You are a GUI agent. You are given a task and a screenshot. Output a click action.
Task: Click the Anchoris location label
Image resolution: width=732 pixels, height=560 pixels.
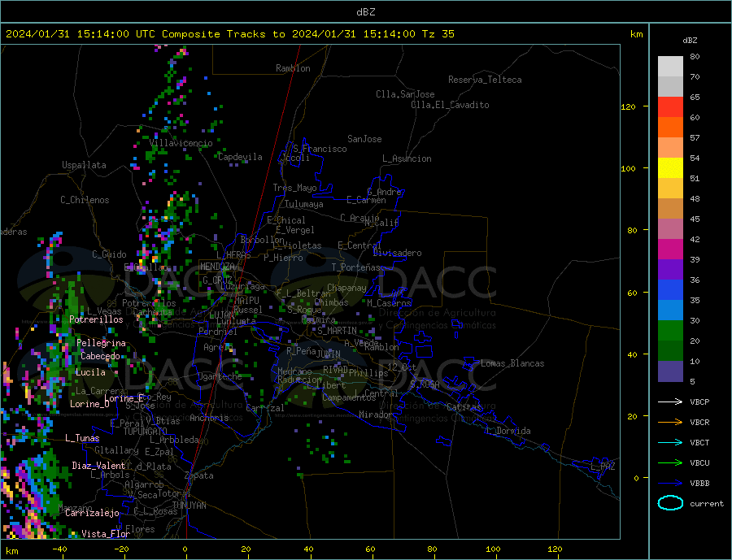click(x=210, y=418)
